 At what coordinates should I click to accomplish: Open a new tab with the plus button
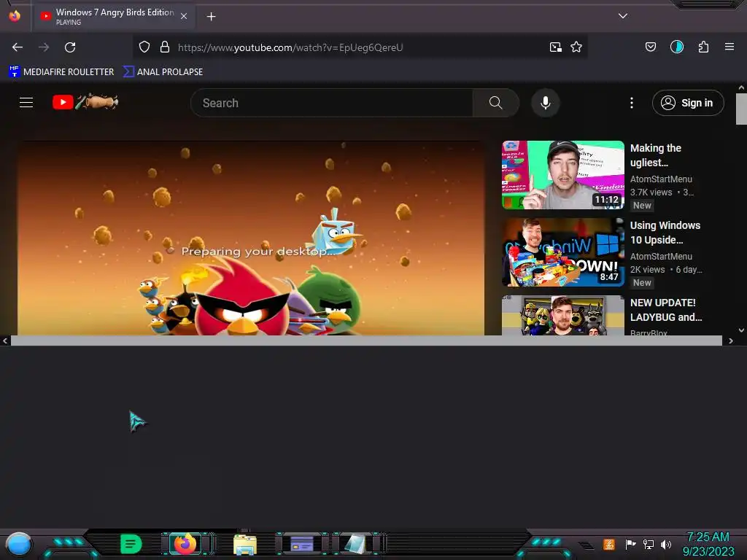coord(211,17)
